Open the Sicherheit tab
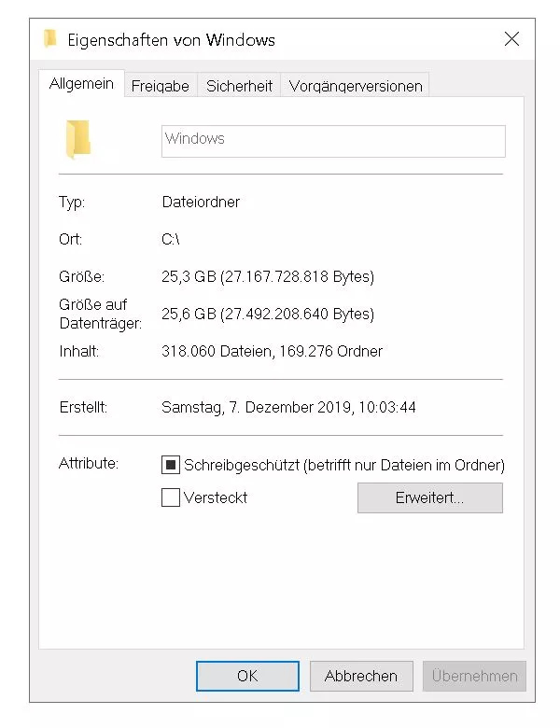The width and height of the screenshot is (560, 728). pyautogui.click(x=239, y=86)
